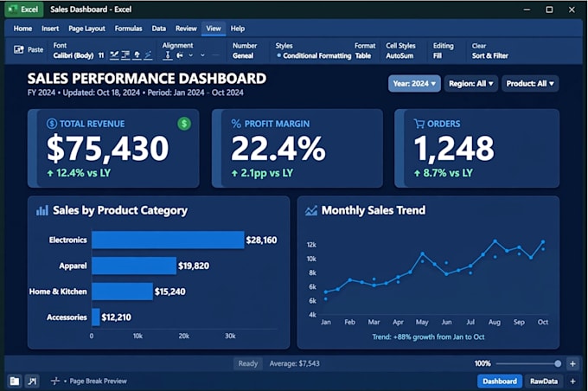Open the Year: 2024 filter dropdown

(x=414, y=83)
